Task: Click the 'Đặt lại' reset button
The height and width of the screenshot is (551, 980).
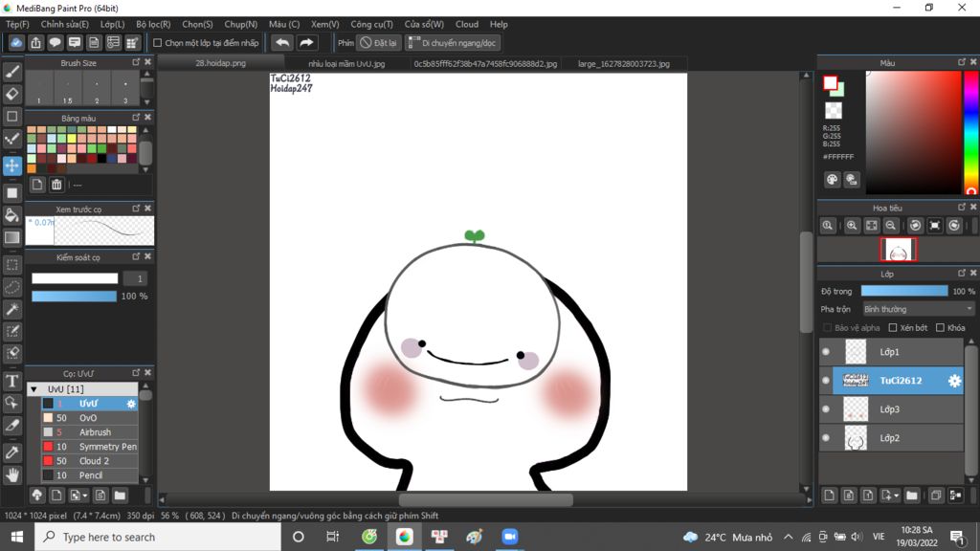Action: click(378, 42)
